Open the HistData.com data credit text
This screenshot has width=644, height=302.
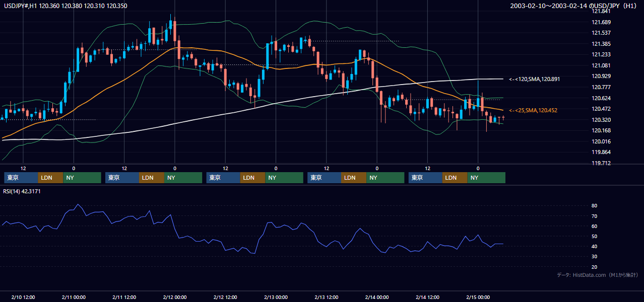click(x=598, y=275)
